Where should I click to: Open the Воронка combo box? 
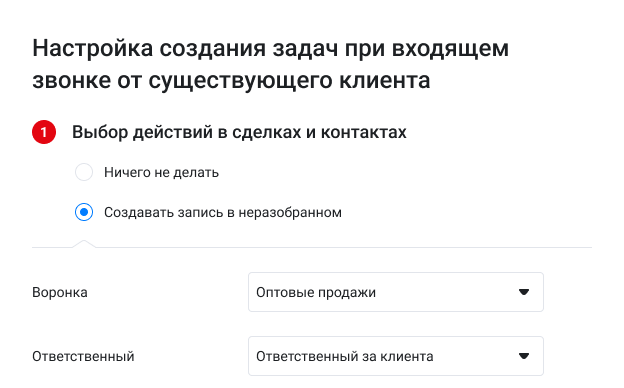tap(396, 292)
